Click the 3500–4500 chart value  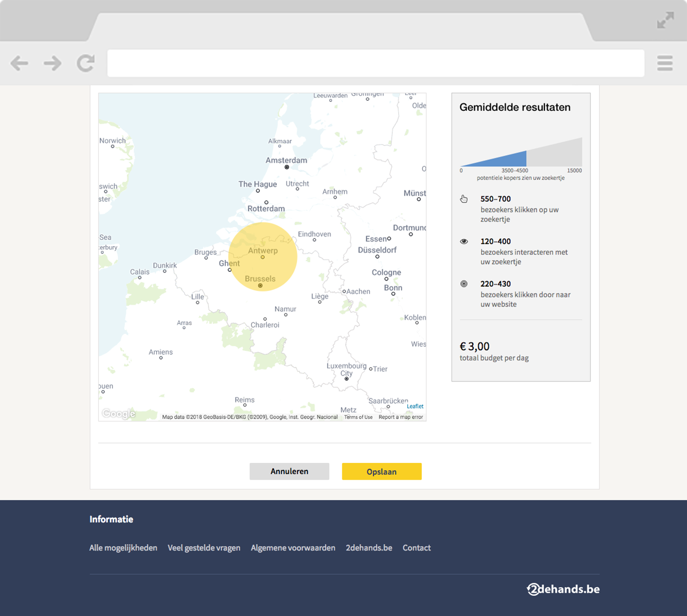[x=515, y=171]
